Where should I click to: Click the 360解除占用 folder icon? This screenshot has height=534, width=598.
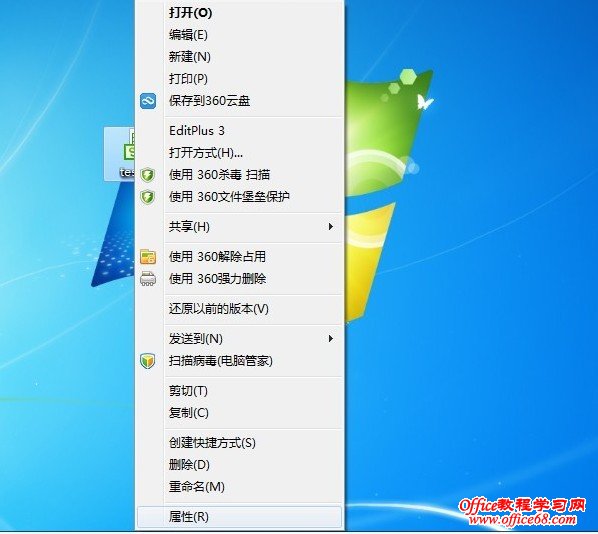coord(148,257)
